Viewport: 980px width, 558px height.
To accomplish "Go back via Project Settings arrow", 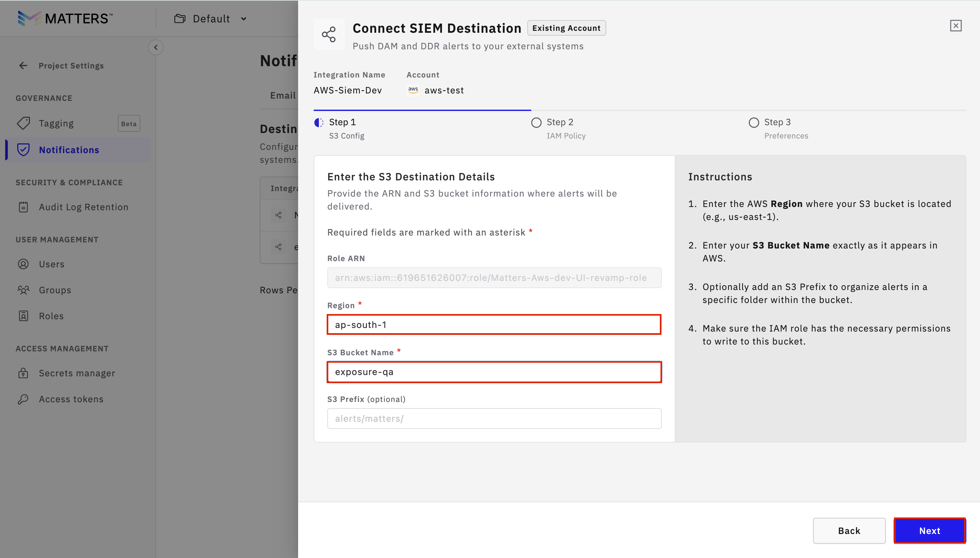I will 23,66.
